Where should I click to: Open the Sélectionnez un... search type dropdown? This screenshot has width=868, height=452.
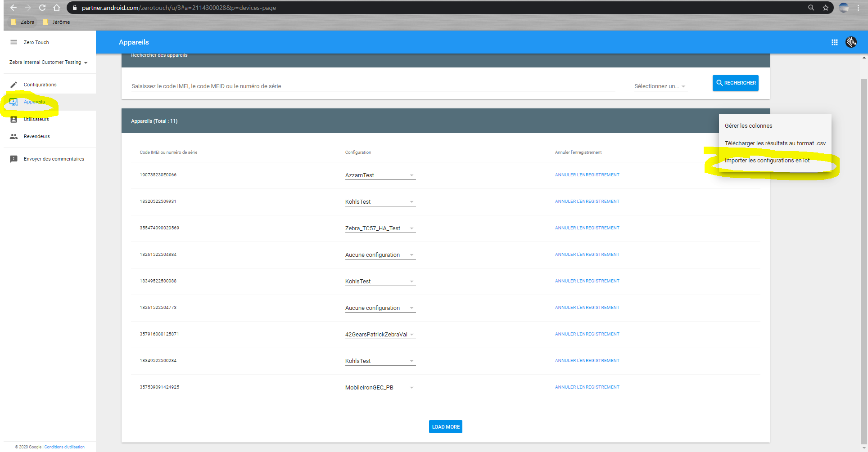660,86
